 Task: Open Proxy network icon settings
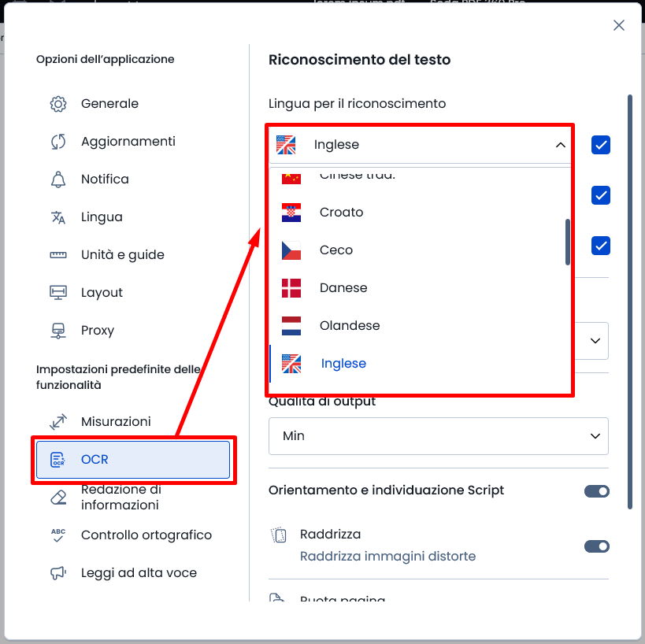point(58,331)
